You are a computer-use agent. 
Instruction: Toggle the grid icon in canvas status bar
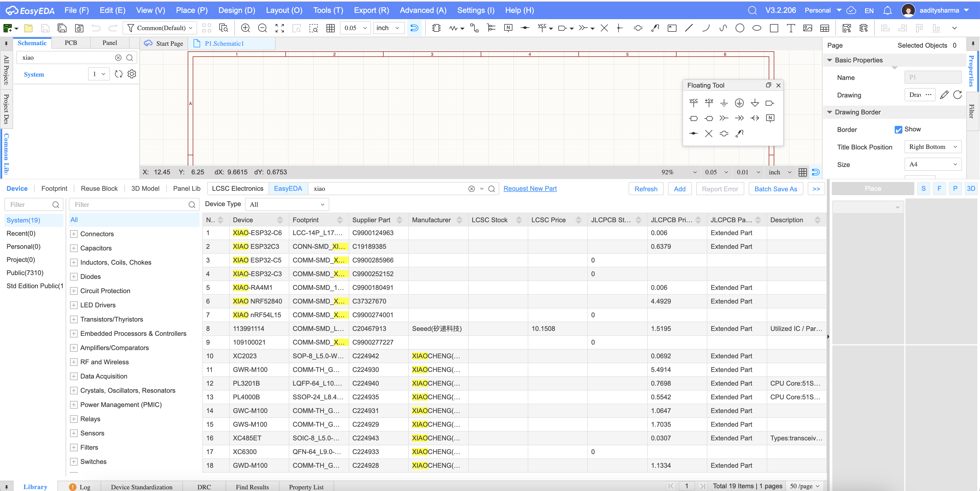(x=803, y=172)
